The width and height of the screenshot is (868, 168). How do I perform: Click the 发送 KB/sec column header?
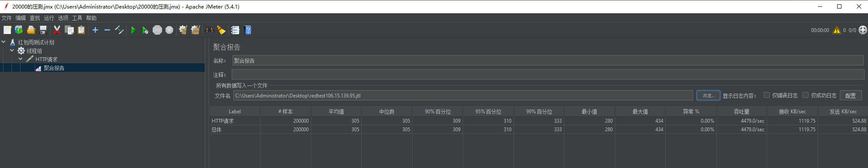tap(843, 111)
